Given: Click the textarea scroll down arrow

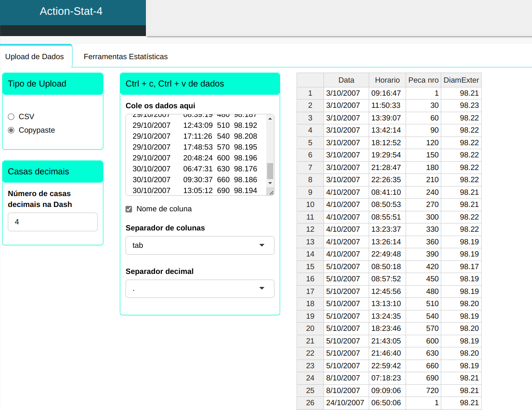Looking at the screenshot, I should (x=270, y=183).
